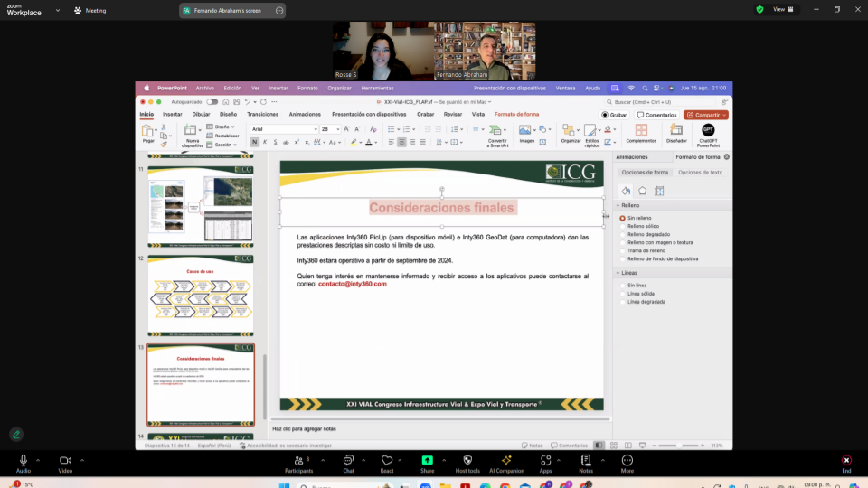Image resolution: width=868 pixels, height=488 pixels.
Task: Click the Nueva diapositiva icon
Action: coord(191,130)
